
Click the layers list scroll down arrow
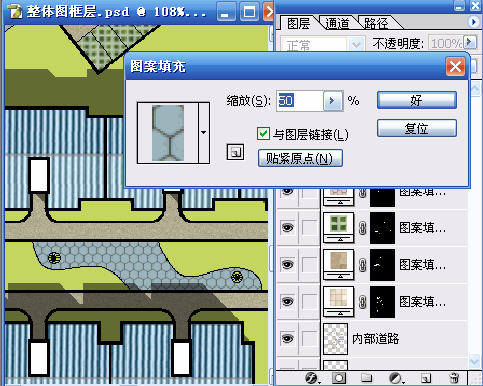coord(474,361)
